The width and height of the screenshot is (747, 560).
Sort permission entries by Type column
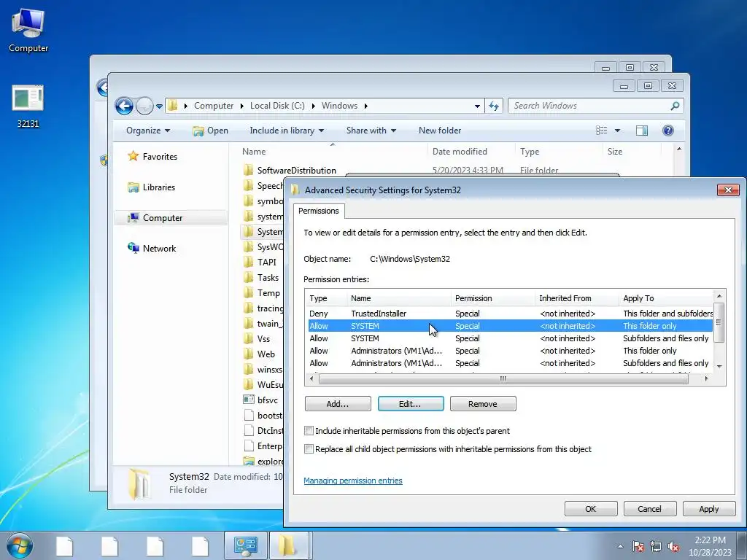326,298
